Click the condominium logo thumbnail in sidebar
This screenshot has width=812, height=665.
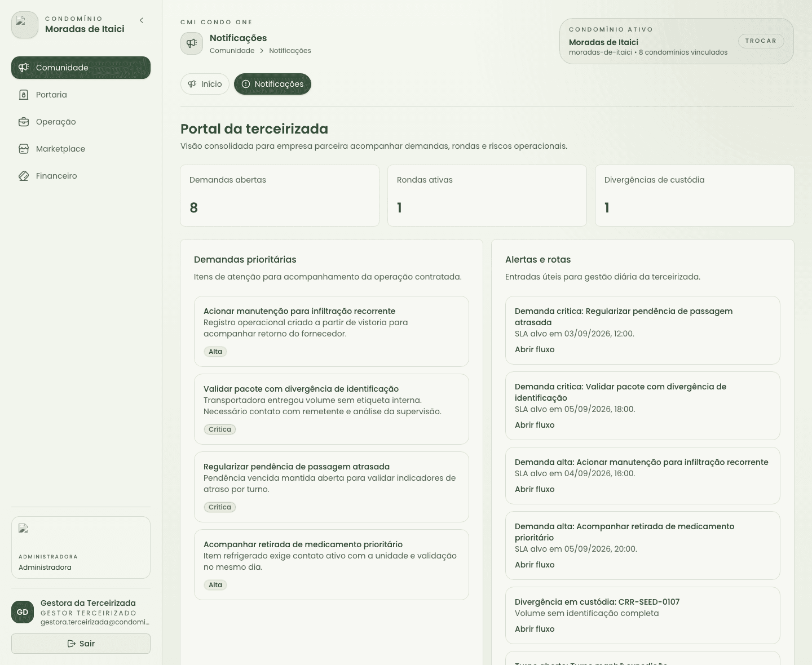pos(25,25)
